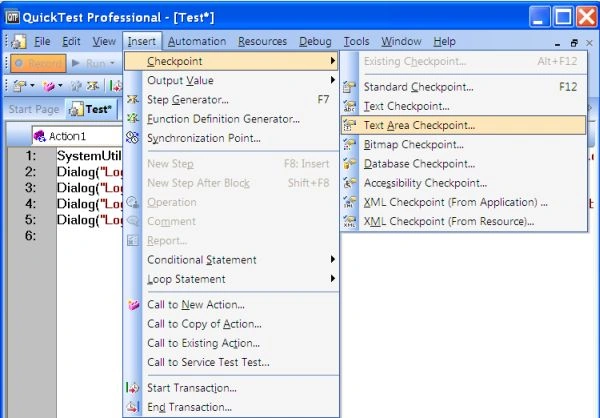Select Step Generator menu item
The image size is (600, 418).
(x=231, y=100)
